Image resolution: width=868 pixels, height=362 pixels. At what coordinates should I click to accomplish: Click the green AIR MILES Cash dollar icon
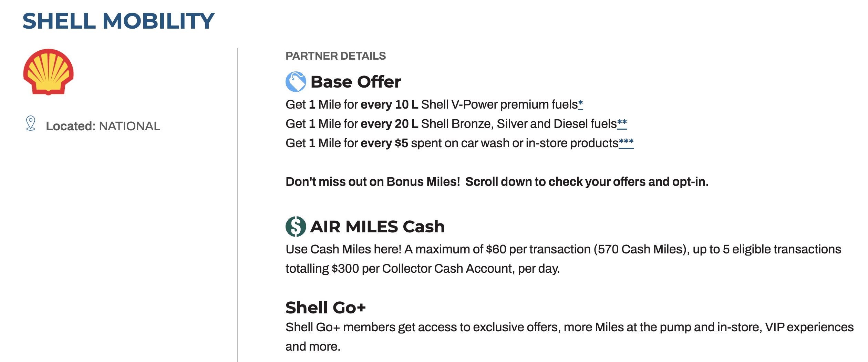296,227
